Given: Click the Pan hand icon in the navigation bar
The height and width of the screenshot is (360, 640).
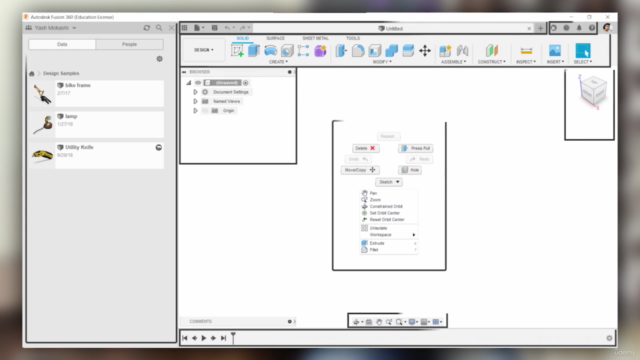Looking at the screenshot, I should (x=379, y=322).
